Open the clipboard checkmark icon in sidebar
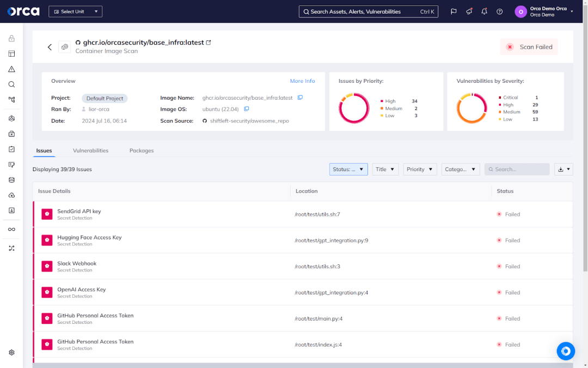Image resolution: width=588 pixels, height=368 pixels. click(11, 149)
